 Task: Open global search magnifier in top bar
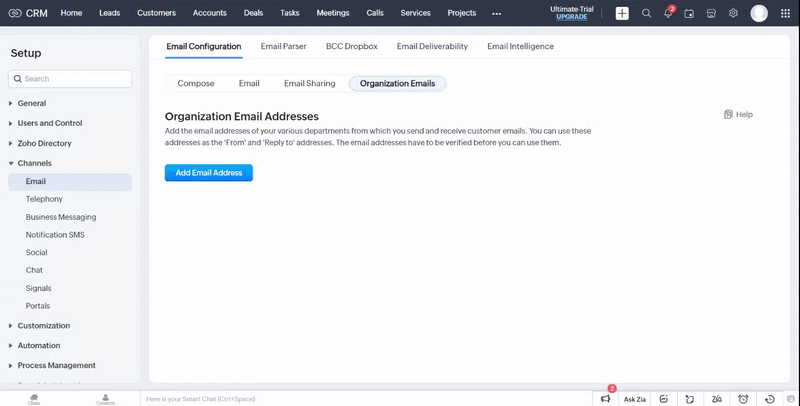click(x=646, y=13)
